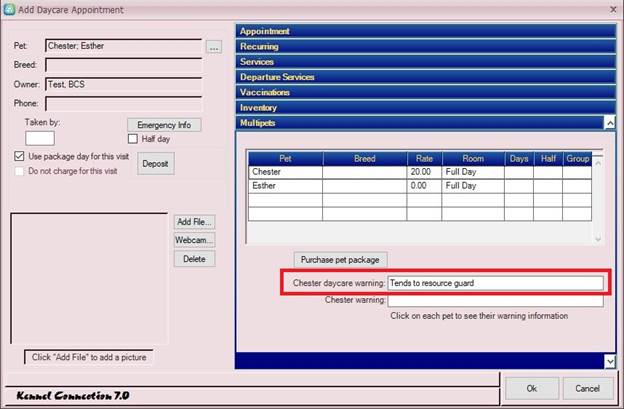
Task: Open the Services section header
Action: pyautogui.click(x=425, y=61)
